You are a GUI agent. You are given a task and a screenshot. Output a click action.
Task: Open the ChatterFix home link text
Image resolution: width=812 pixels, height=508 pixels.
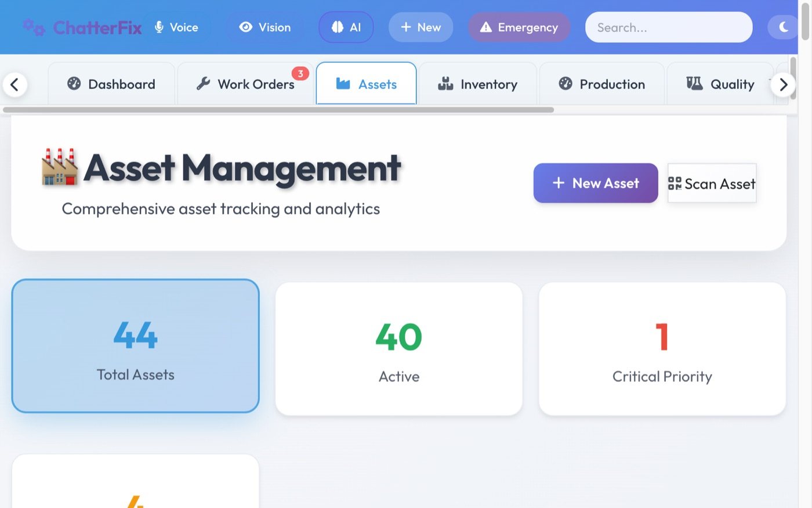pos(97,27)
